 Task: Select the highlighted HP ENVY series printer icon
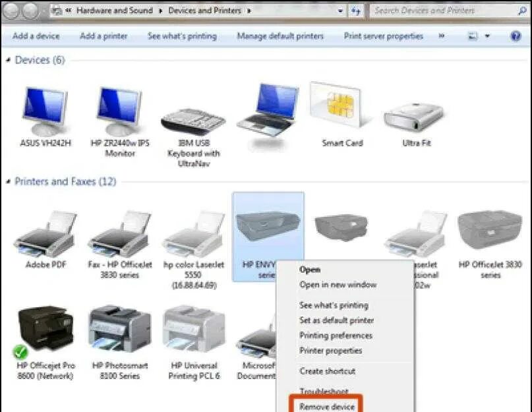click(268, 227)
